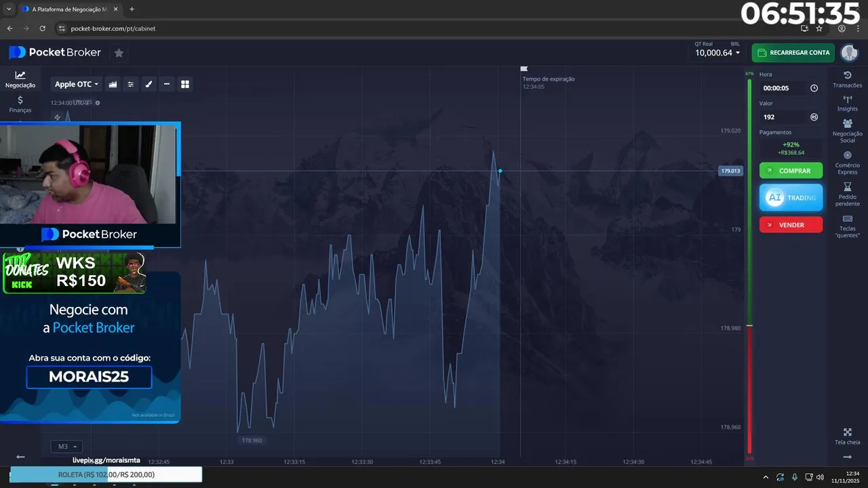This screenshot has width=868, height=488.
Task: Open the taskbar volume icon
Action: [820, 477]
